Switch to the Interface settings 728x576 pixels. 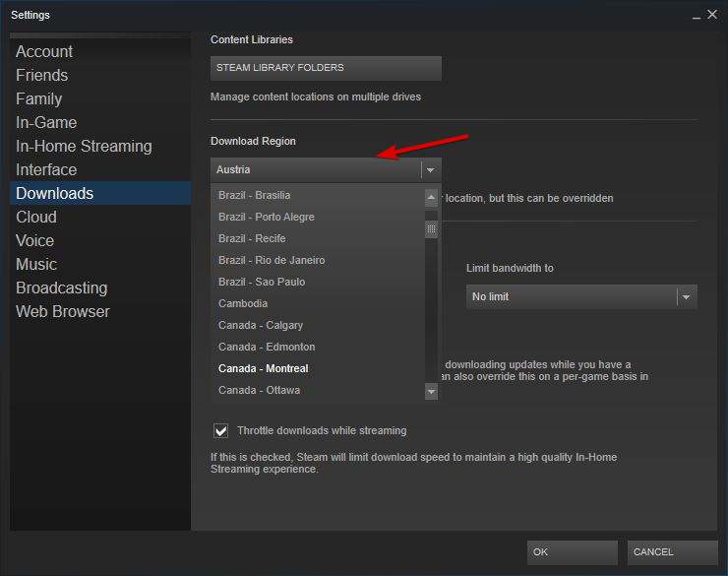click(x=99, y=170)
